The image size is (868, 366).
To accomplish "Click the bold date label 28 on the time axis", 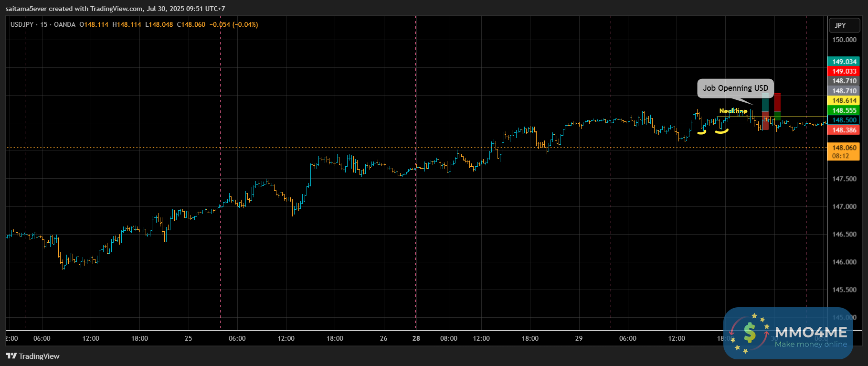I will 416,338.
